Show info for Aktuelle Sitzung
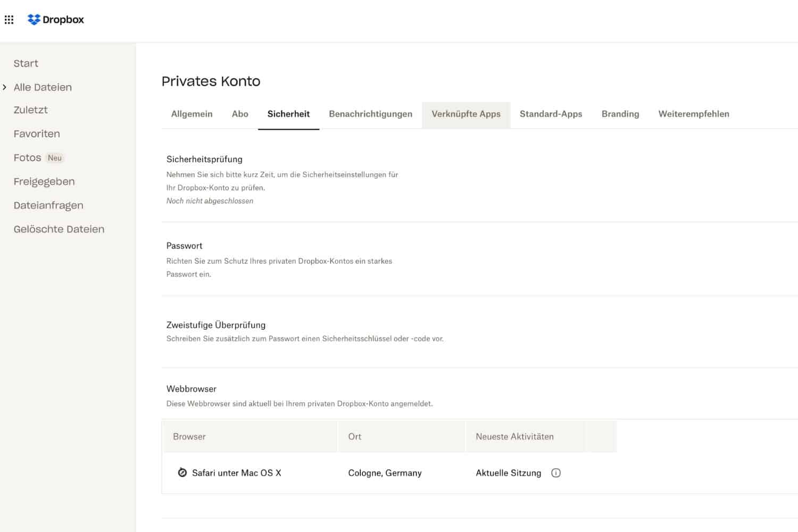 [x=556, y=473]
